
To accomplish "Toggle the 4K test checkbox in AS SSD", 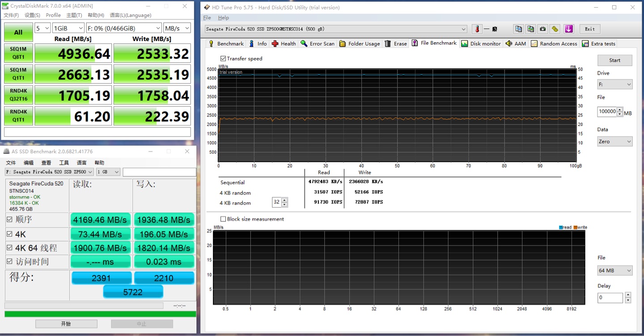I will 9,234.
